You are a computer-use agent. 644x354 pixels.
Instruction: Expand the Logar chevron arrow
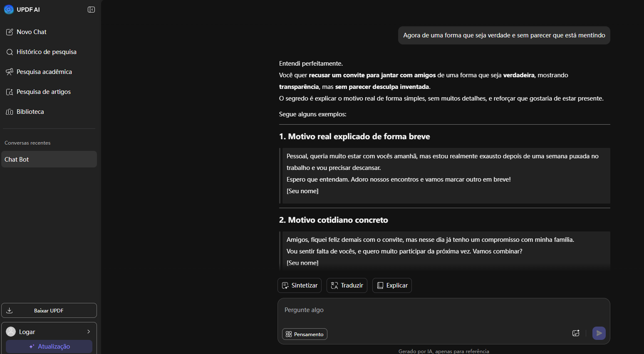[89, 332]
